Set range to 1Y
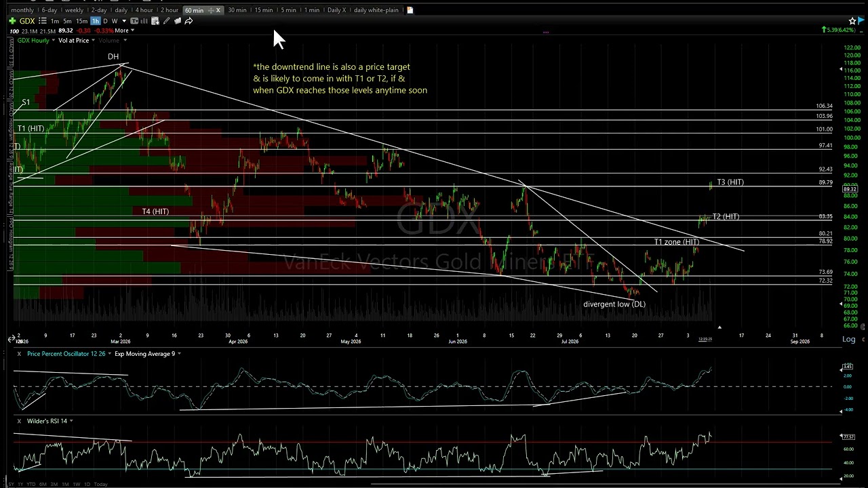The height and width of the screenshot is (488, 868). point(21,484)
